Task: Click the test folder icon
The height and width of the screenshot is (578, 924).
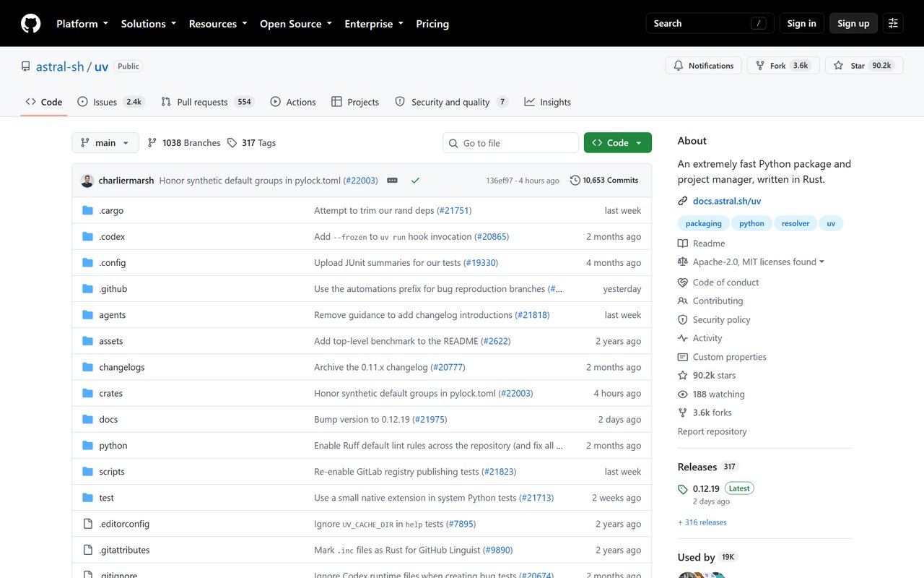Action: [88, 497]
